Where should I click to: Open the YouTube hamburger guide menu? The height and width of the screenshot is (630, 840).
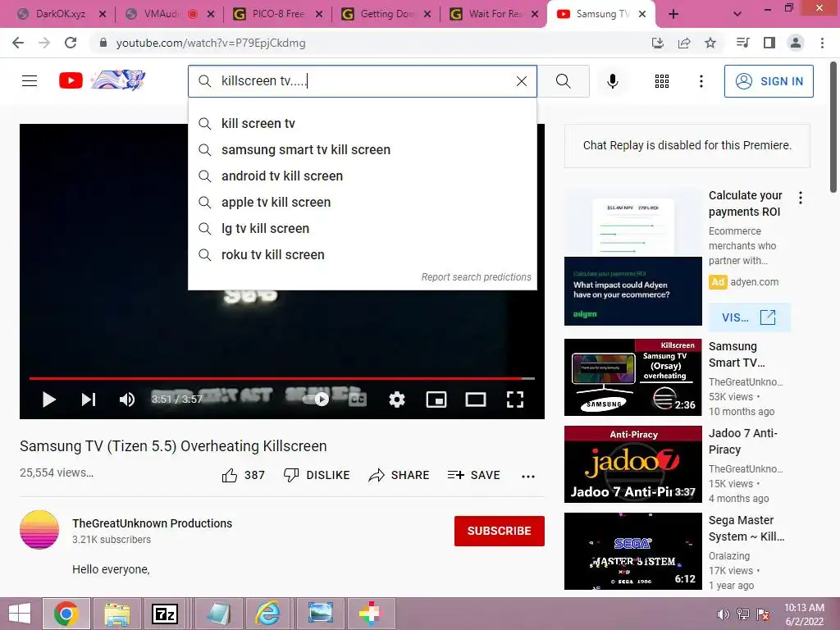(x=30, y=81)
